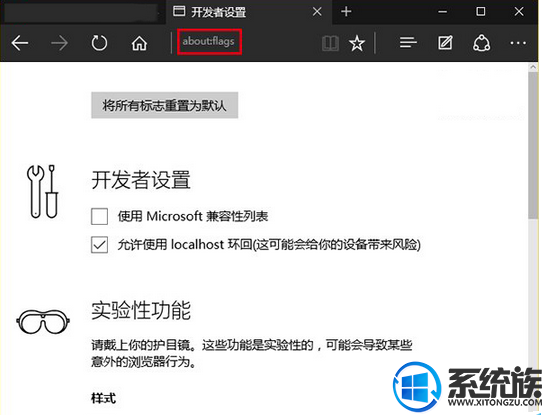Reset all flags with 将所有标志重置为默认

click(165, 105)
